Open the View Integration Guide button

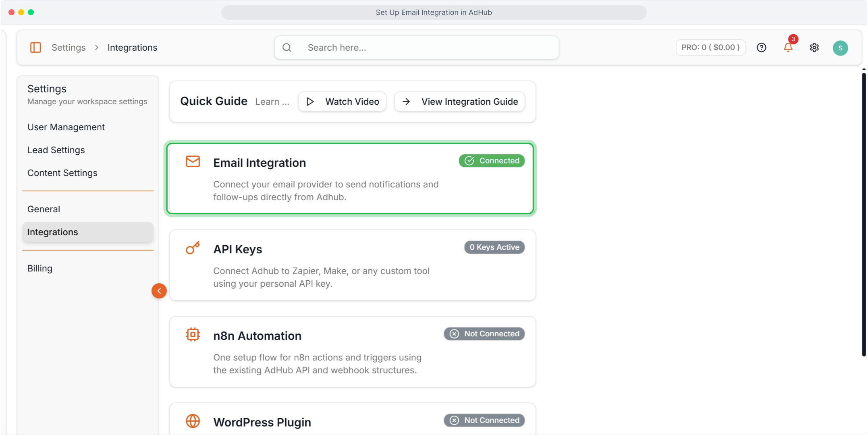pos(459,101)
